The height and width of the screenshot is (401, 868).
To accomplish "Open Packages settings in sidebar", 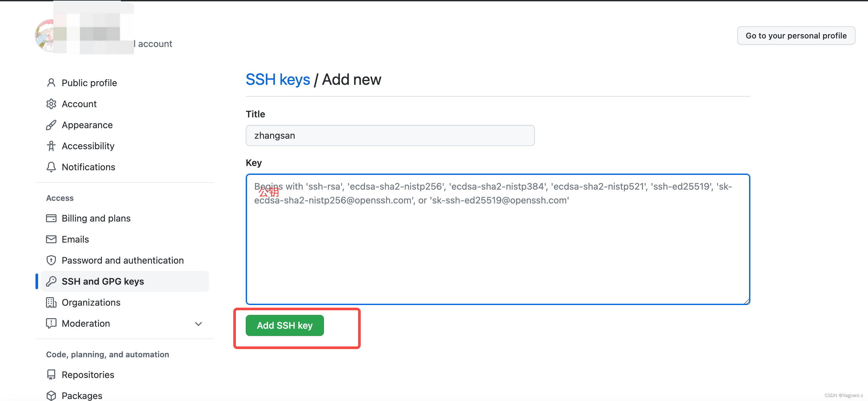I will point(82,396).
